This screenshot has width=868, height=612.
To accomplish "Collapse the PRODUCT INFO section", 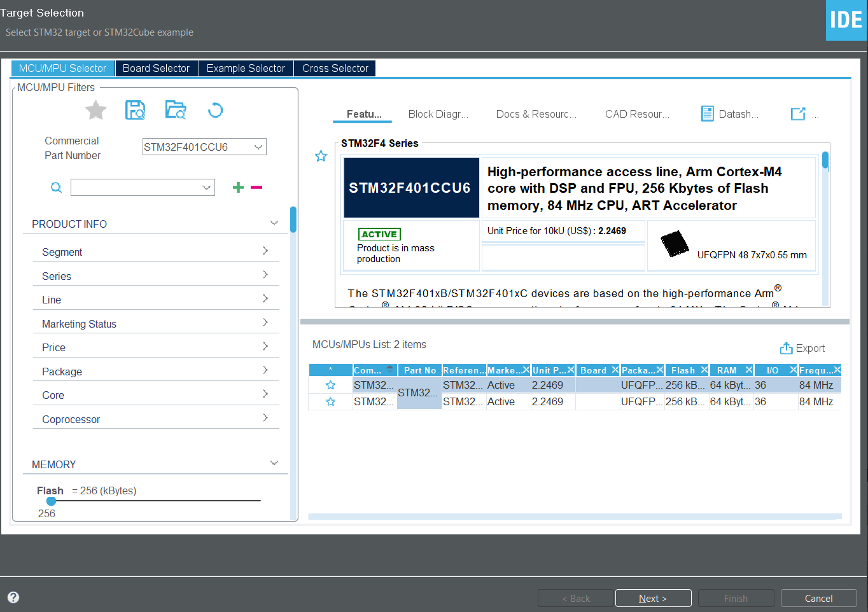I will tap(274, 223).
